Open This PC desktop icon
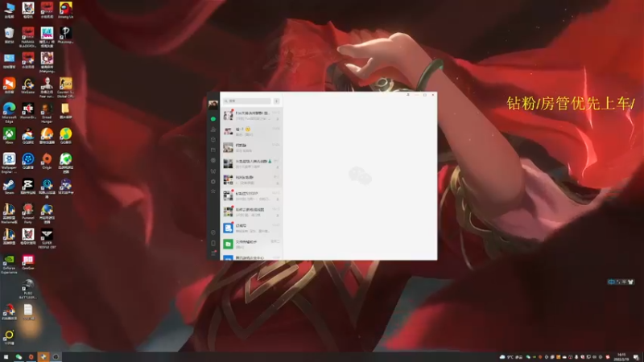 click(x=9, y=10)
